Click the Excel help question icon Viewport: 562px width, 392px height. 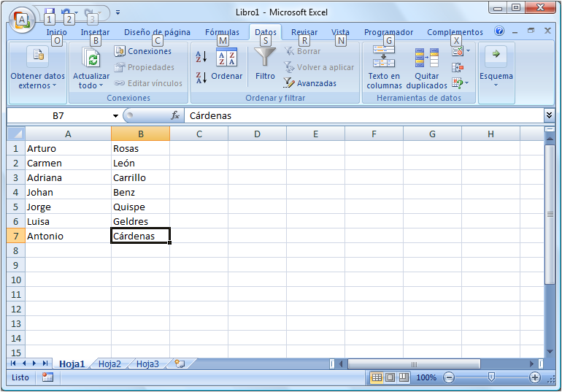pyautogui.click(x=499, y=31)
